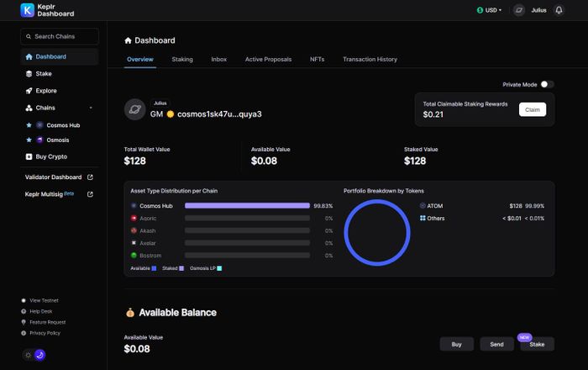The width and height of the screenshot is (588, 370).
Task: Open Validator Dashboard external link icon
Action: [90, 177]
